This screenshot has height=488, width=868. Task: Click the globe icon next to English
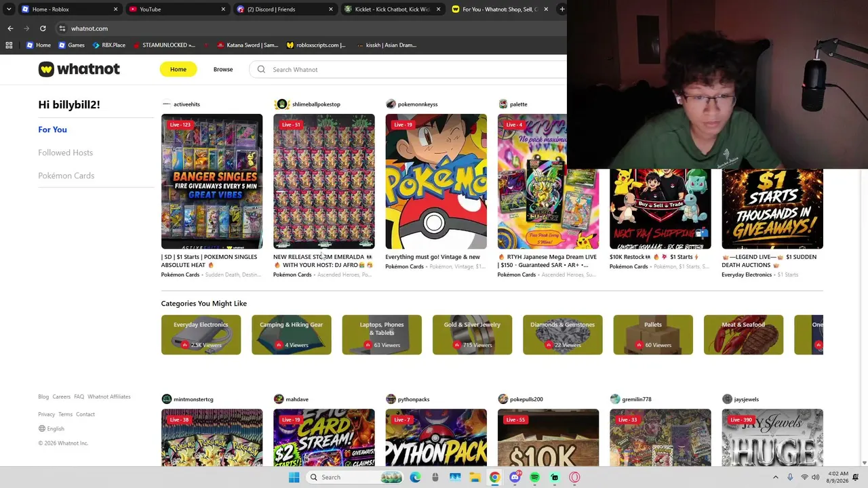pos(42,429)
